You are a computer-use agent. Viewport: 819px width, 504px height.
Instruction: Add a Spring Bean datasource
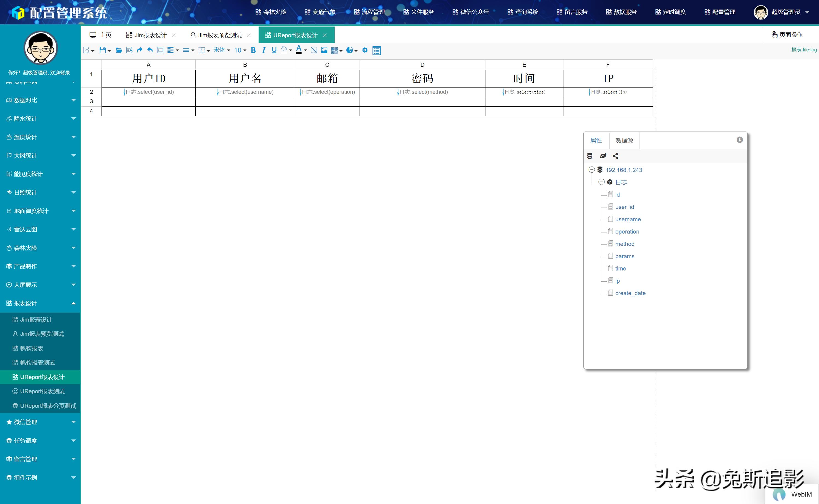pos(603,156)
